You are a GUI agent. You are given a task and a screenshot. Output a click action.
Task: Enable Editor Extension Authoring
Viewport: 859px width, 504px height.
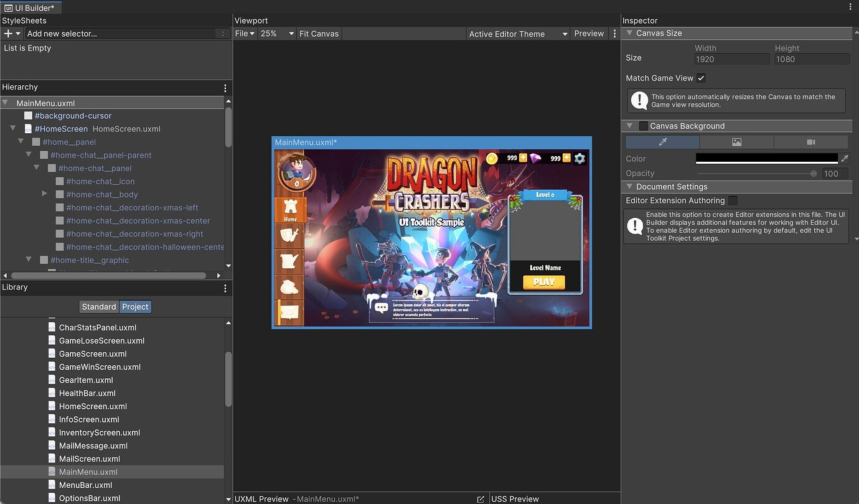tap(732, 200)
